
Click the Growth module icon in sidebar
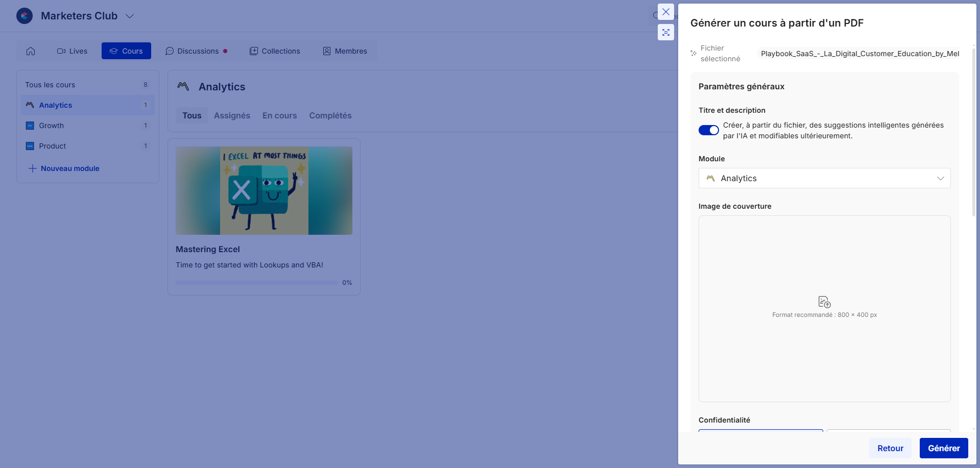(30, 126)
